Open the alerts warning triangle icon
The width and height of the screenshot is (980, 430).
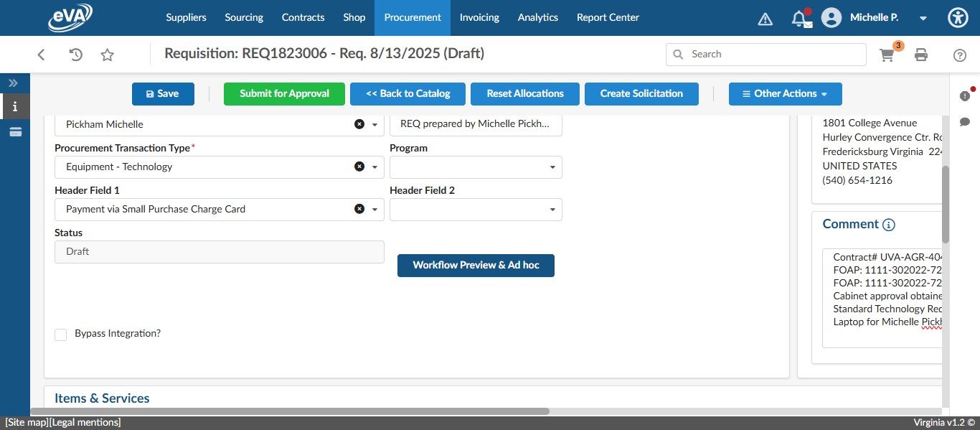click(765, 17)
